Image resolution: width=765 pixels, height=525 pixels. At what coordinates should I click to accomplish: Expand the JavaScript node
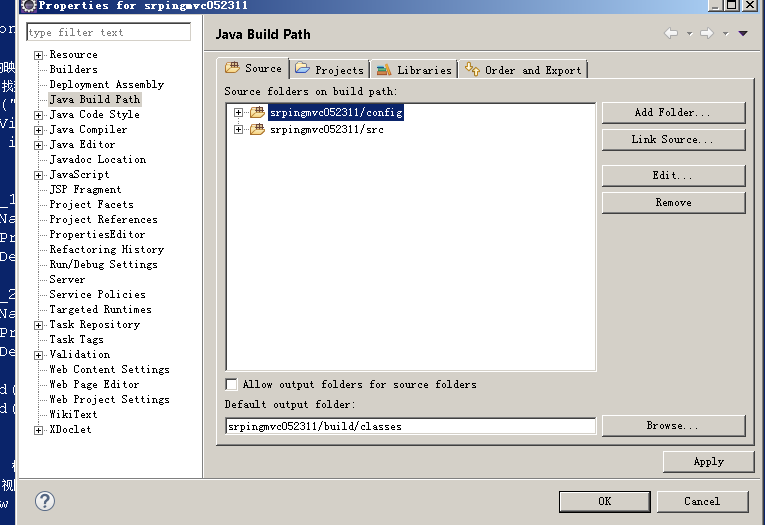(x=39, y=175)
